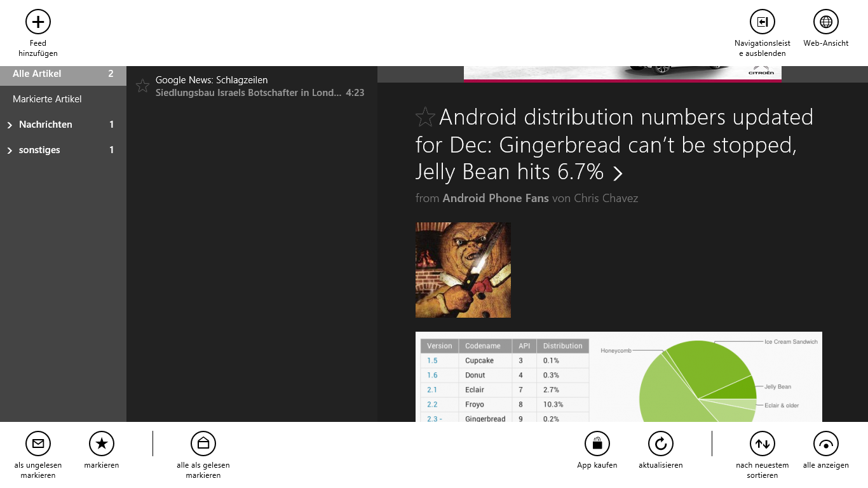This screenshot has height=488, width=868.
Task: Click nach neuestem sortieren arrows icon
Action: click(x=763, y=444)
